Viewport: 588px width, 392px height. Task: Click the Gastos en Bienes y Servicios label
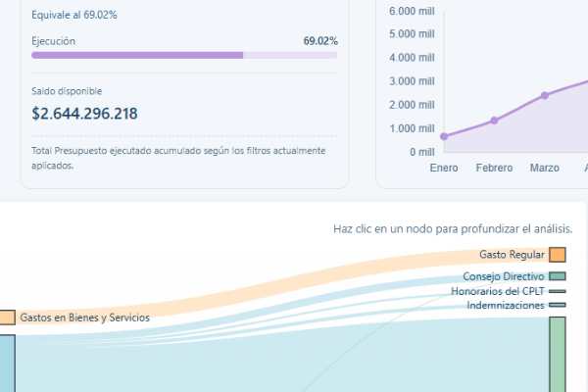(x=84, y=318)
